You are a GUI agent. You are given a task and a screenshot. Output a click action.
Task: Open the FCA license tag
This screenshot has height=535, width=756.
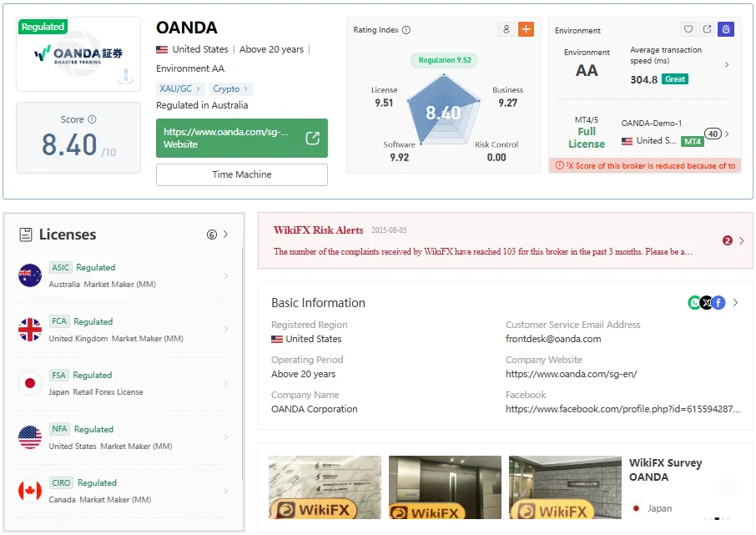[59, 321]
